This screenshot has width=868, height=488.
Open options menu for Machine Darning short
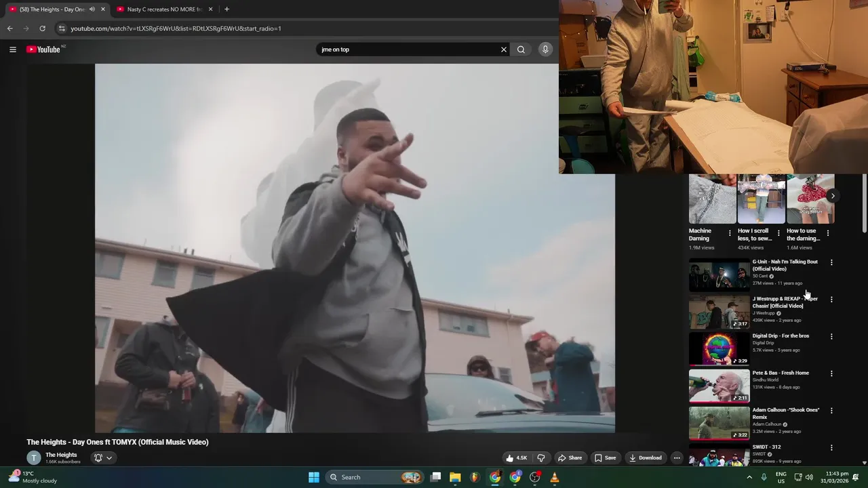pyautogui.click(x=730, y=233)
